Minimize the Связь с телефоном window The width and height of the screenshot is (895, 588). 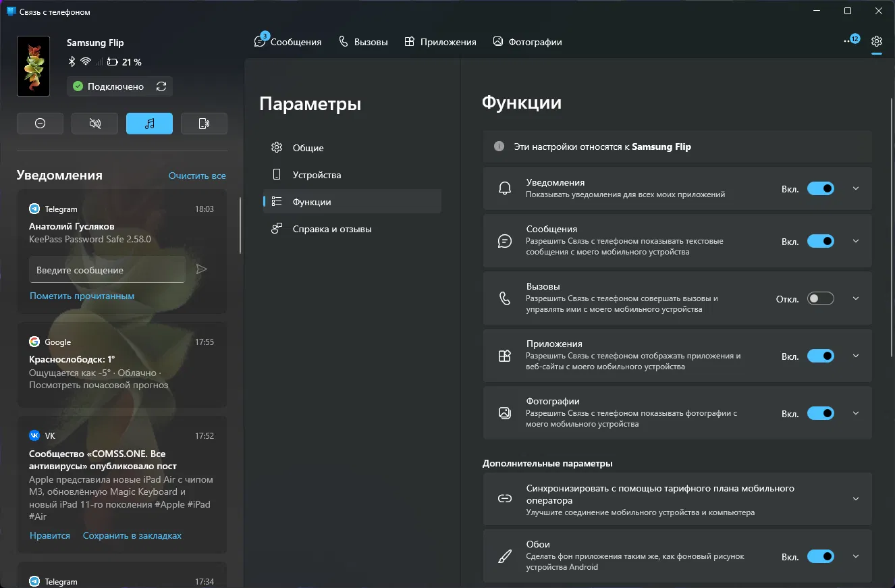pyautogui.click(x=817, y=11)
